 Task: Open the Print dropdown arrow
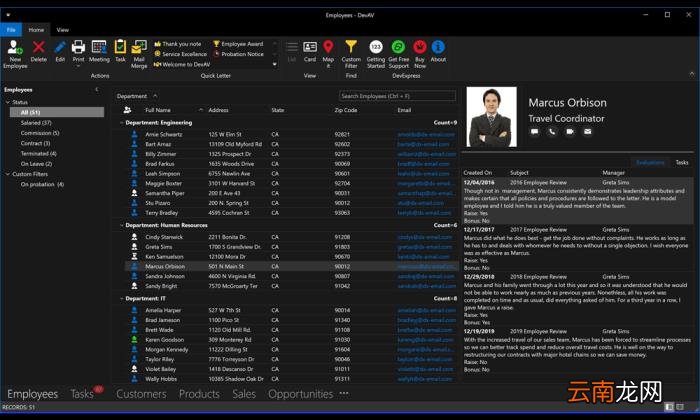coord(78,66)
